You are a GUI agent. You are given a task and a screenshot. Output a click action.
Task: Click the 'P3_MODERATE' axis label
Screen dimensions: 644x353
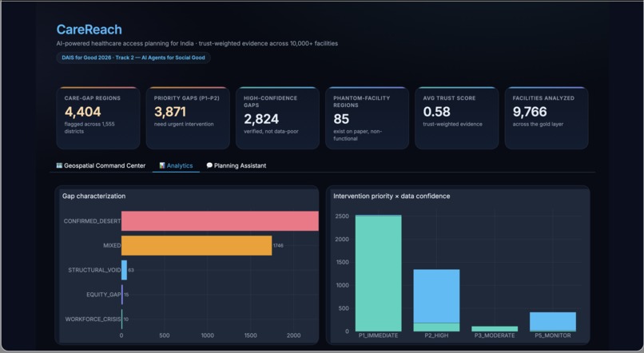[x=495, y=335]
